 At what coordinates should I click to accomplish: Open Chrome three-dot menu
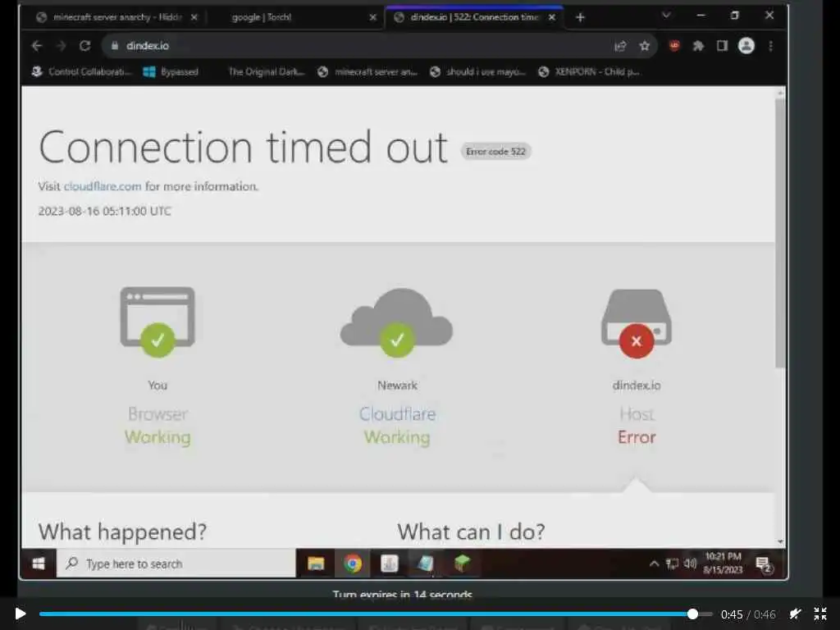(771, 46)
